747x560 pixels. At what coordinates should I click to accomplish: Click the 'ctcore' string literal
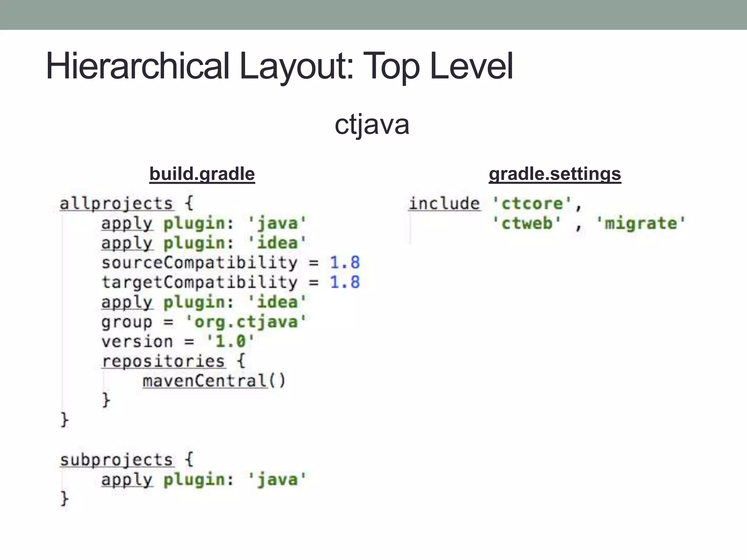point(532,203)
